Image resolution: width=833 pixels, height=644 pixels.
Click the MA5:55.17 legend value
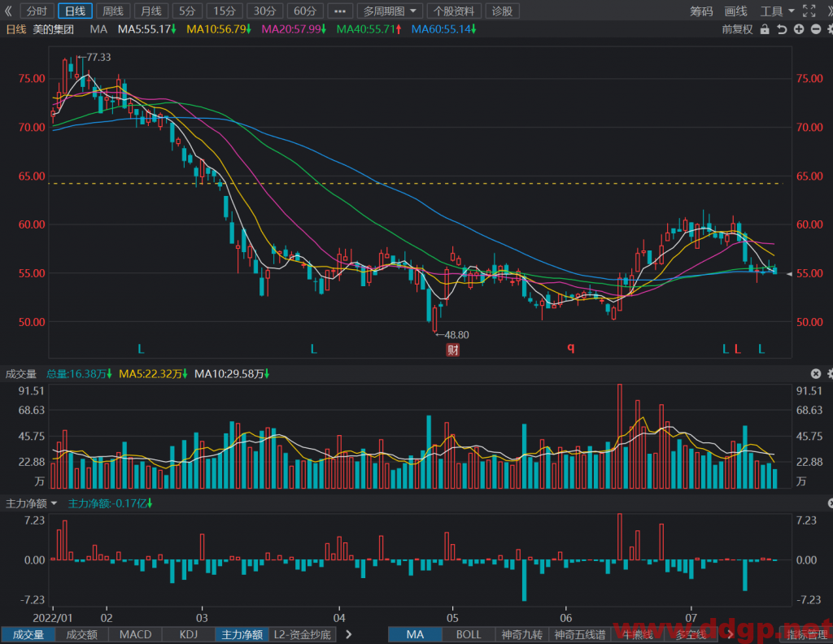point(146,29)
